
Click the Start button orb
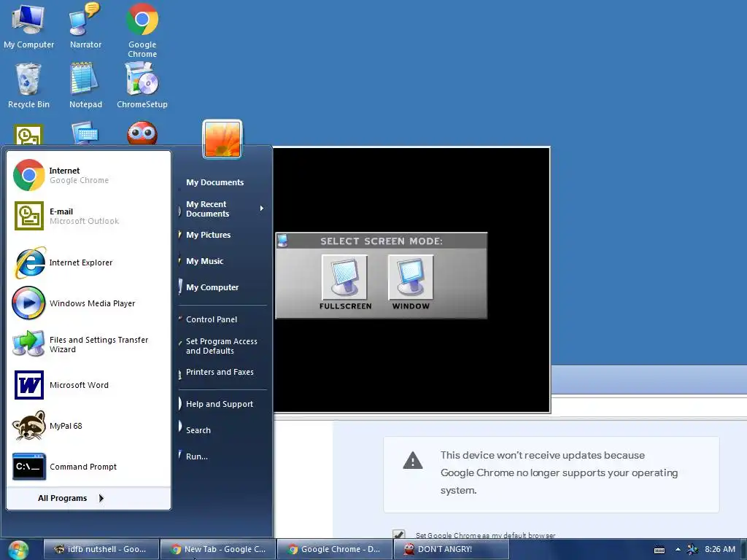click(x=18, y=550)
